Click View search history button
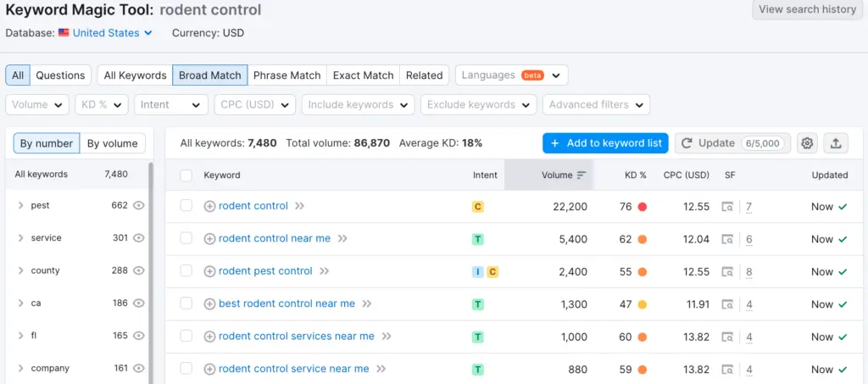868x384 pixels. (807, 9)
